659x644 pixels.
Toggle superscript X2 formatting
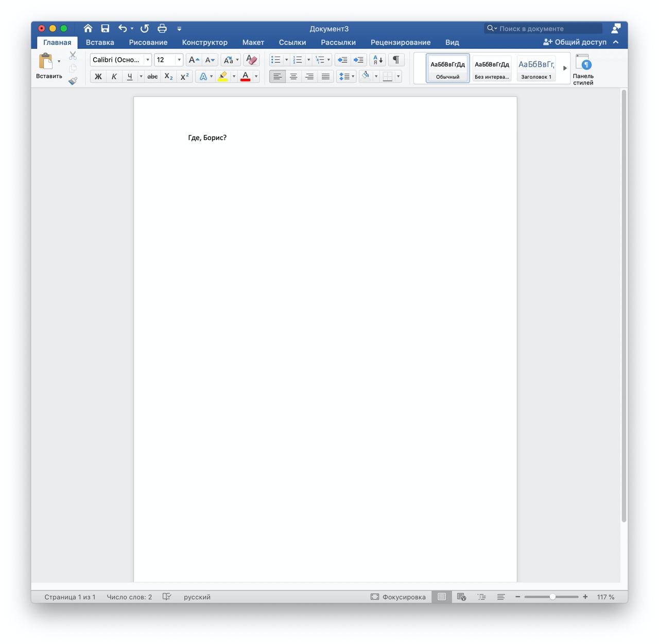(x=184, y=76)
